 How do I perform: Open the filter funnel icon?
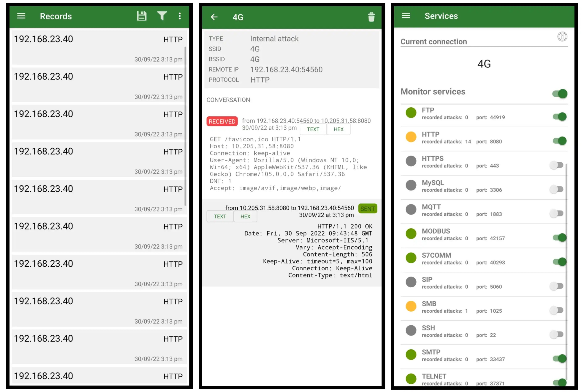[162, 16]
